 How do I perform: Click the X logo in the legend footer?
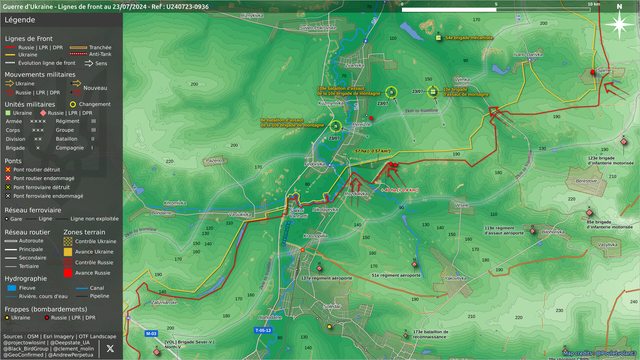110,348
